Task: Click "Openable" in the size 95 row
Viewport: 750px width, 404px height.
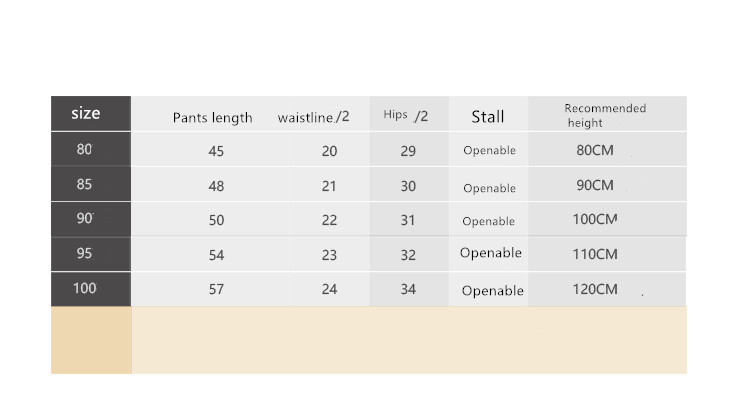Action: [491, 253]
